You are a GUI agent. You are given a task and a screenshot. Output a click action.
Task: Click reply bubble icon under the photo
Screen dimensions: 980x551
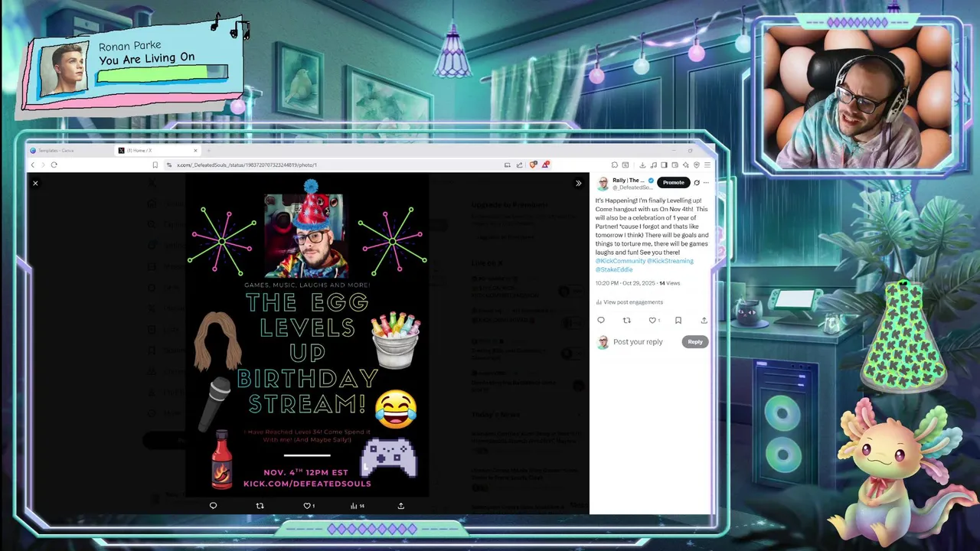point(213,506)
